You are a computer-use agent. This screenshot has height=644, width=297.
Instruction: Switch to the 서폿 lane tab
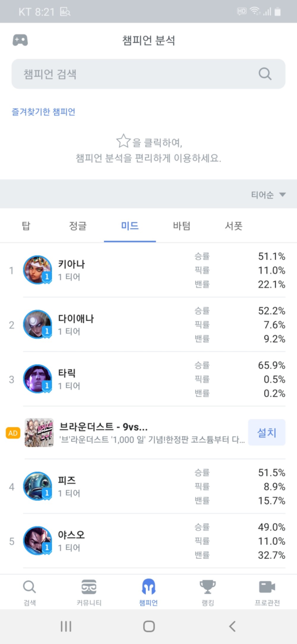pyautogui.click(x=234, y=226)
